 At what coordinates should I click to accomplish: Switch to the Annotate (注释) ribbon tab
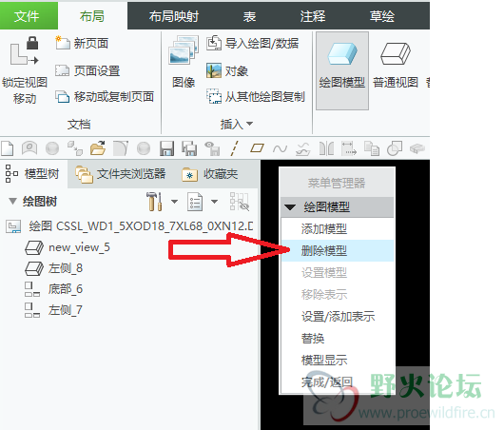click(313, 16)
